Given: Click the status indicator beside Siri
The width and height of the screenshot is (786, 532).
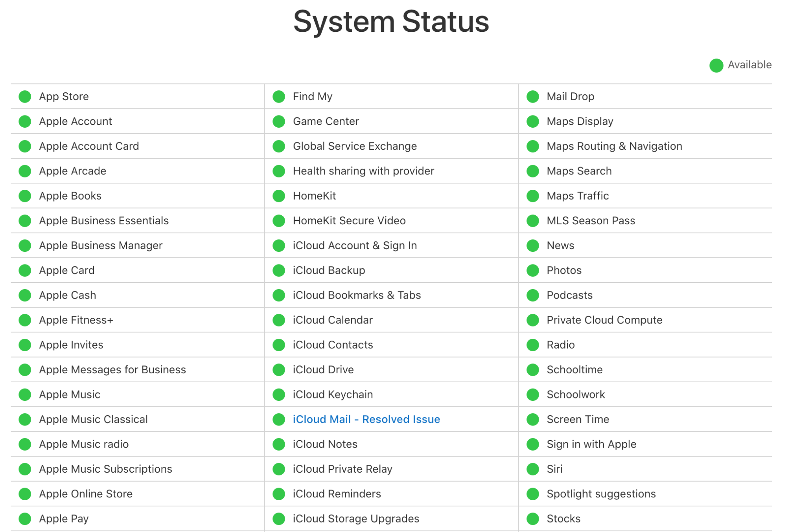Looking at the screenshot, I should pyautogui.click(x=532, y=469).
